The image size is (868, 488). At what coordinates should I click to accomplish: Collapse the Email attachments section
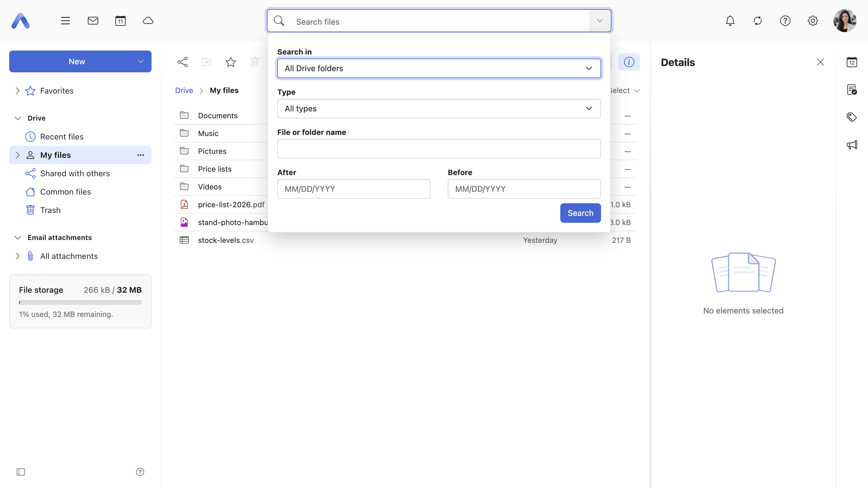click(x=18, y=238)
